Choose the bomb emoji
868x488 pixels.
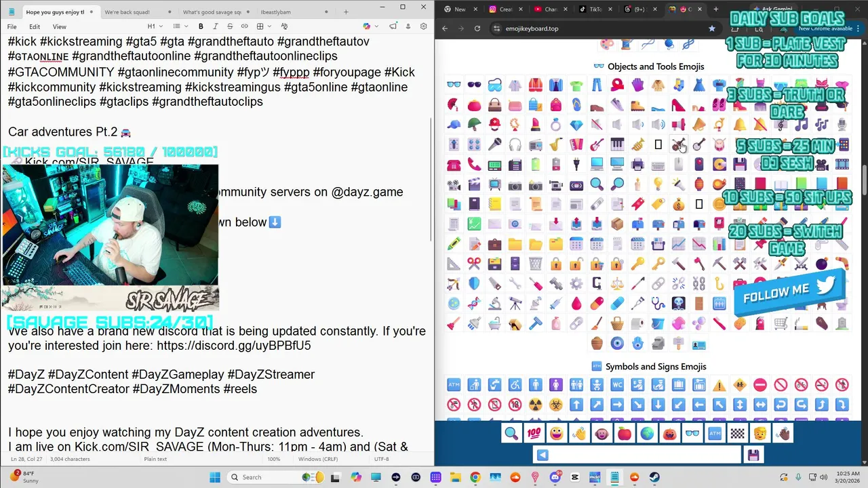821,264
